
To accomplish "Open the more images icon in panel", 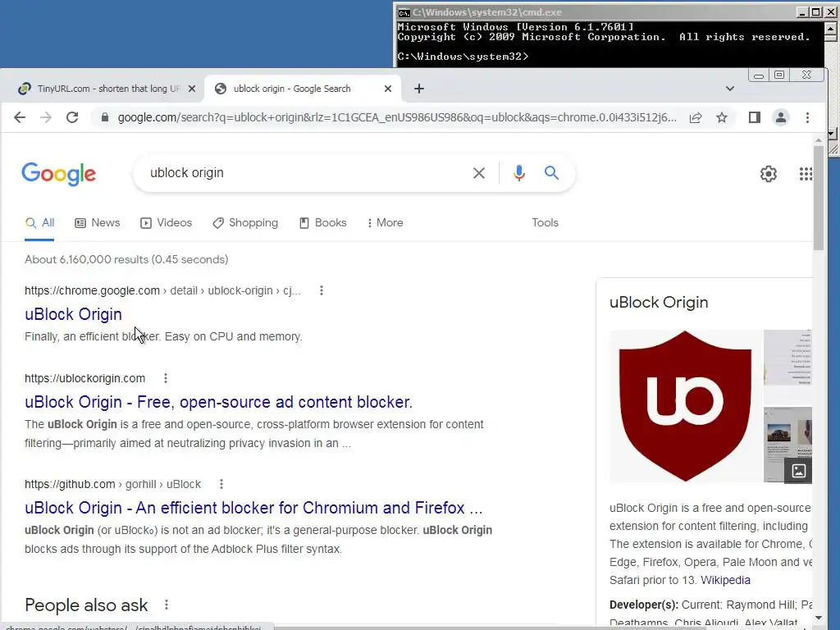I will pos(798,471).
